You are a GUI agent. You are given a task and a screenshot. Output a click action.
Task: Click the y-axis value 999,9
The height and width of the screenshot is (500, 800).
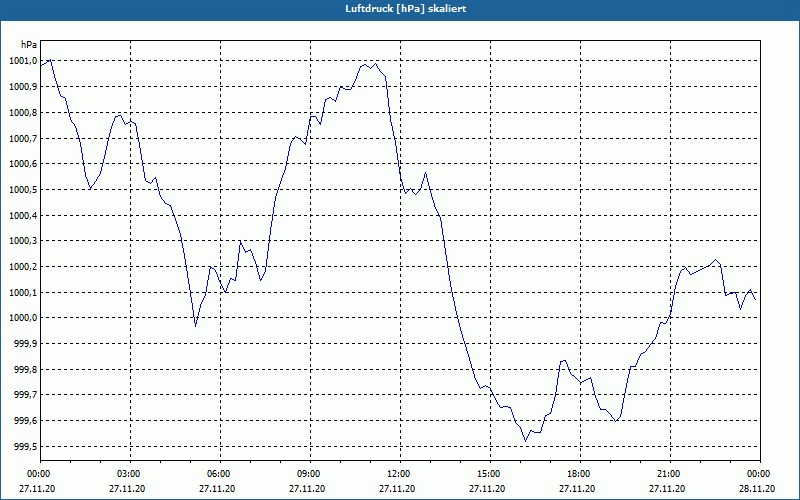(x=26, y=344)
